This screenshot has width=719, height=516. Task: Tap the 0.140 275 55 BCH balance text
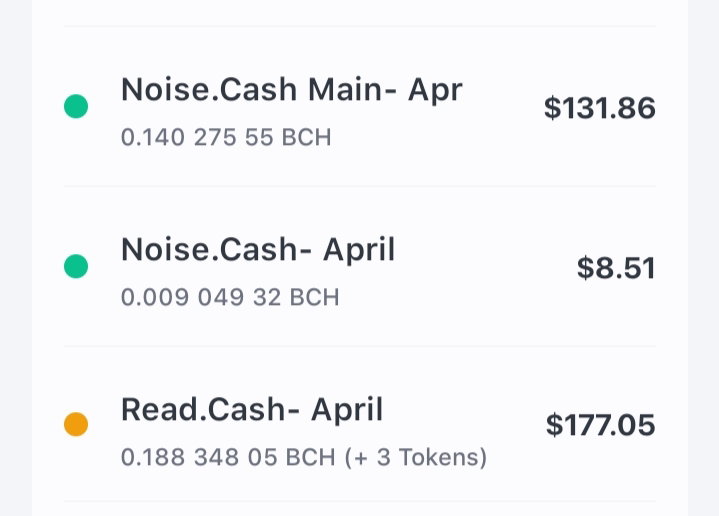point(226,137)
